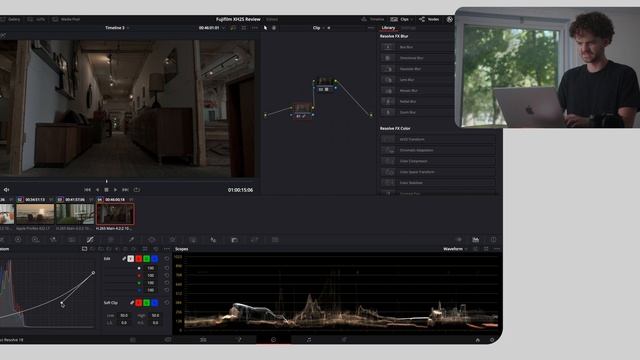Image resolution: width=640 pixels, height=360 pixels.
Task: Reset the Edit curve channels
Action: [x=167, y=259]
